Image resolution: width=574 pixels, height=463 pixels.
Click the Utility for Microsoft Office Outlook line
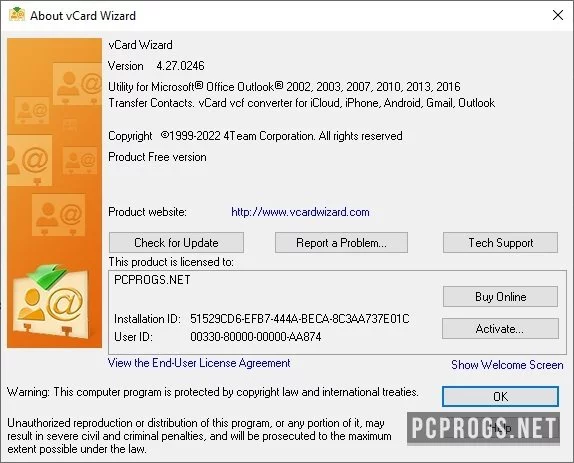pyautogui.click(x=284, y=87)
